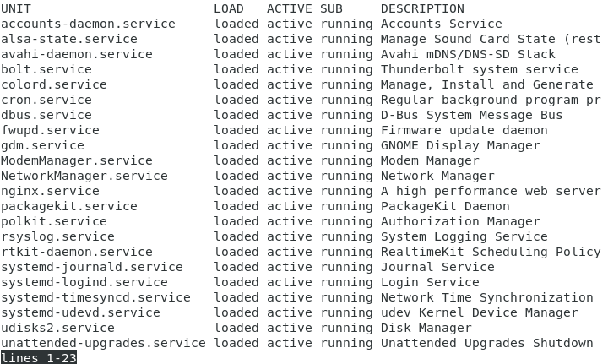Click the "Thunderbolt system service" description
The image size is (608, 364).
click(x=480, y=69)
